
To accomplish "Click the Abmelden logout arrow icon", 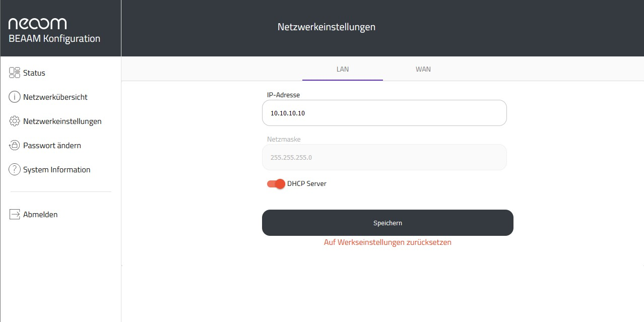I will tap(15, 214).
